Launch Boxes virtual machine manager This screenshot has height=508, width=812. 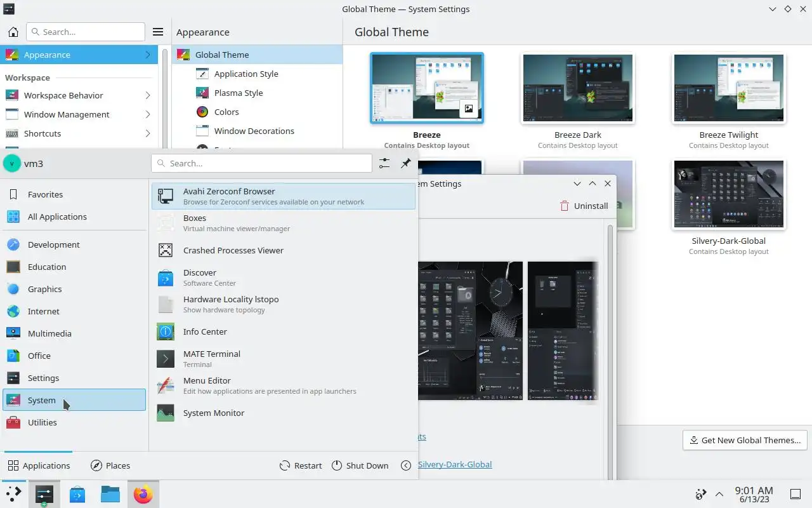click(x=284, y=223)
